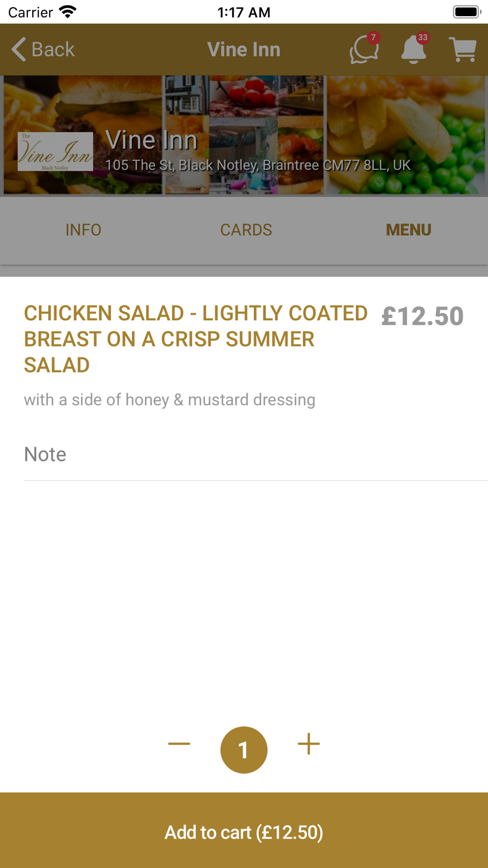488x868 pixels.
Task: Switch to the CARDS tab
Action: point(246,230)
